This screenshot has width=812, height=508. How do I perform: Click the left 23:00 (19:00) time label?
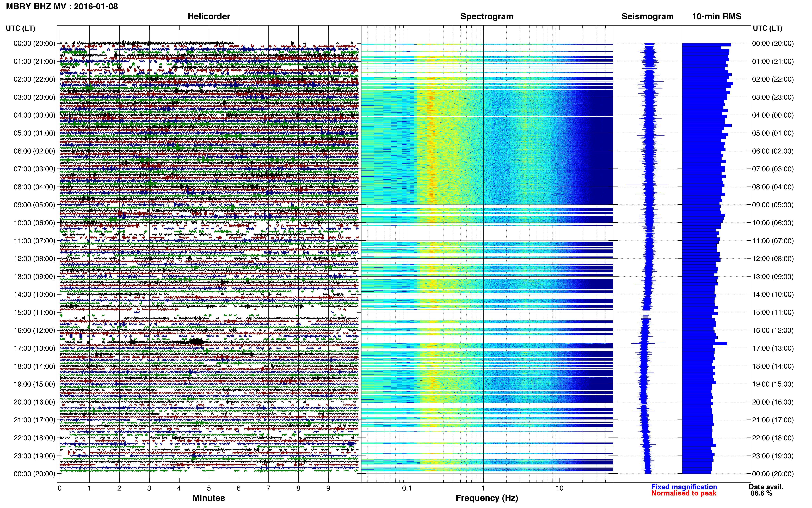(x=34, y=456)
